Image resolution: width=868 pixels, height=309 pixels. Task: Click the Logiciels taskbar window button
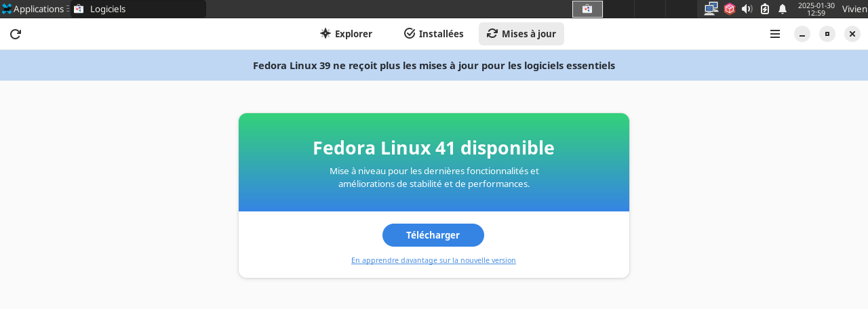pyautogui.click(x=138, y=9)
